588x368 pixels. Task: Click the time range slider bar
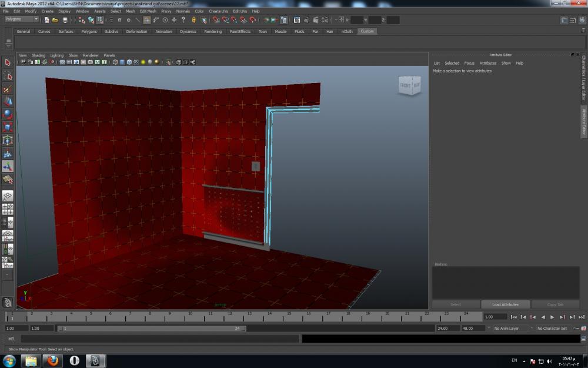tap(153, 328)
